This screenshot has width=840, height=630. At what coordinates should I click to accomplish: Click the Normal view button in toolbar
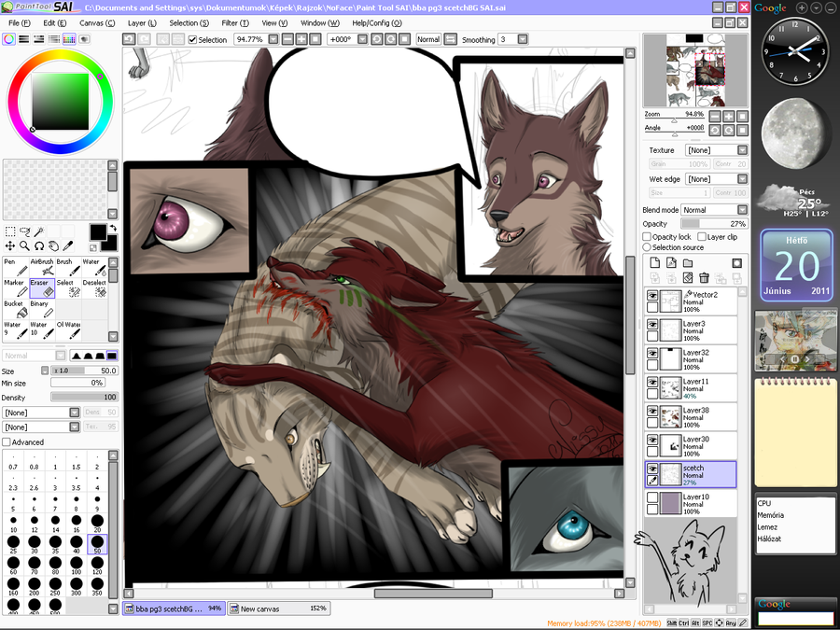tap(428, 39)
